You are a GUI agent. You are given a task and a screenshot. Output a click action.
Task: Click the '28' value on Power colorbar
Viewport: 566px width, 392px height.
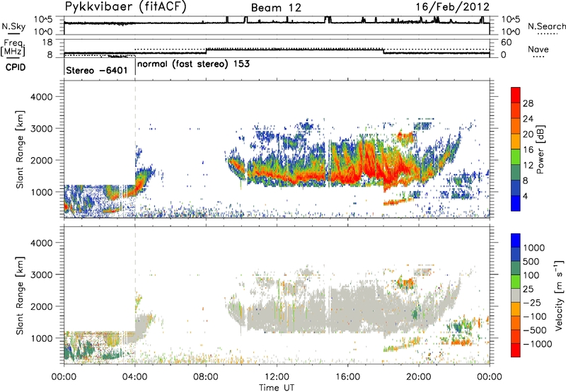(528, 103)
